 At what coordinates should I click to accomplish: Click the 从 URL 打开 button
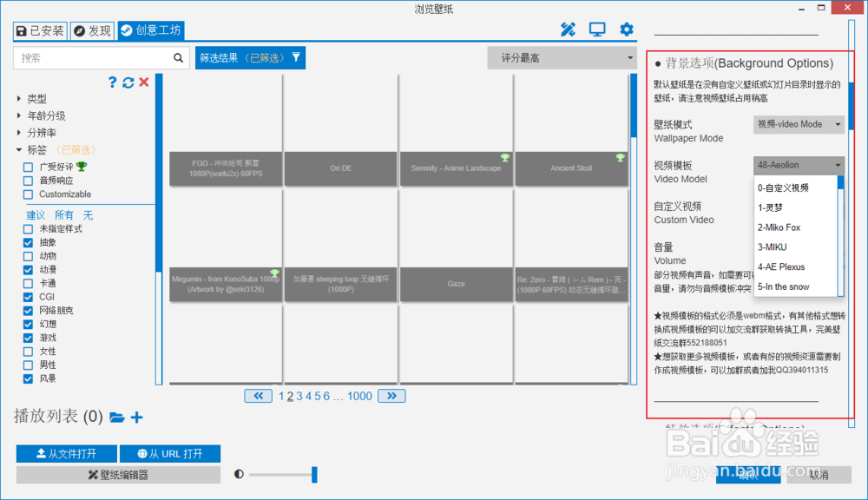coord(170,453)
